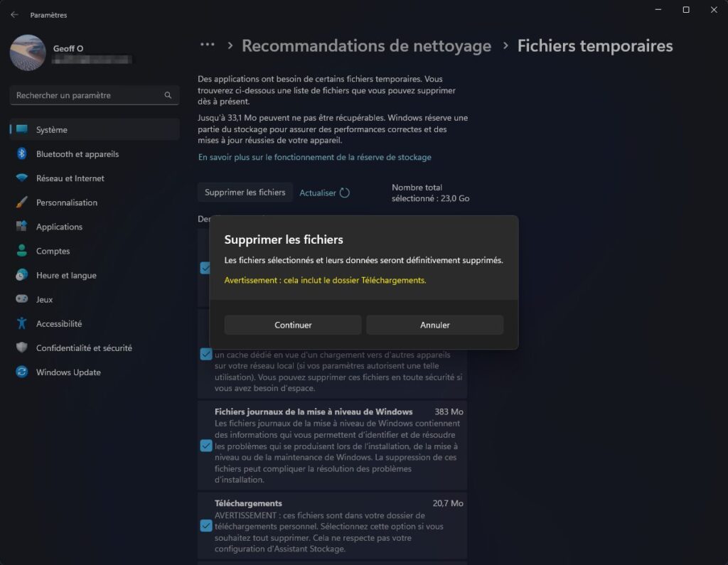Image resolution: width=728 pixels, height=565 pixels.
Task: Open the storage reserve learn-more link
Action: (x=315, y=157)
